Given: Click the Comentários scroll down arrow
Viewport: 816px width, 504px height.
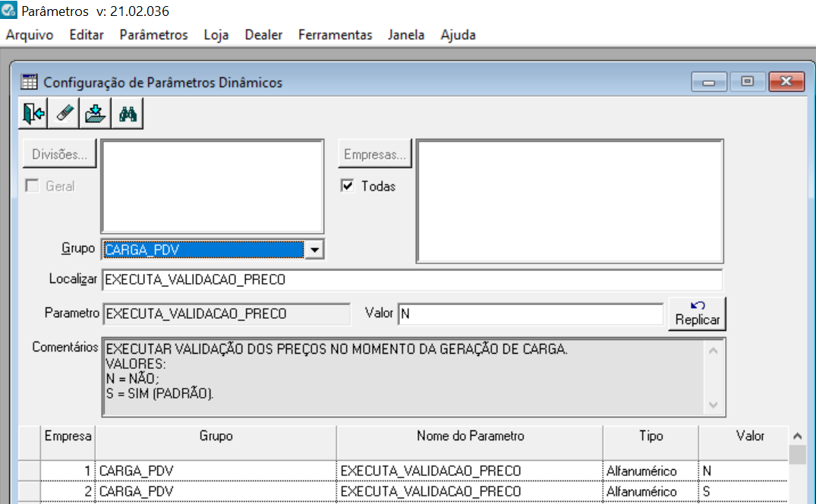Looking at the screenshot, I should [713, 405].
